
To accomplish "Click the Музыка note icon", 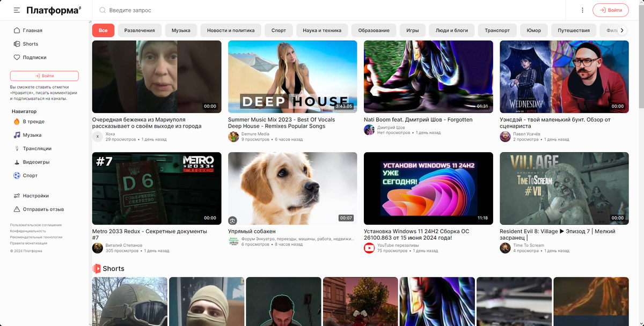I will pos(17,135).
